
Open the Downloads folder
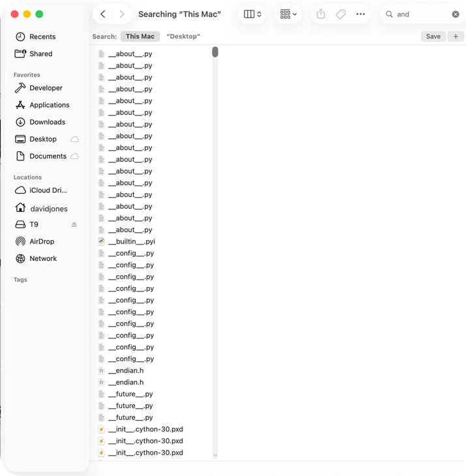[48, 122]
